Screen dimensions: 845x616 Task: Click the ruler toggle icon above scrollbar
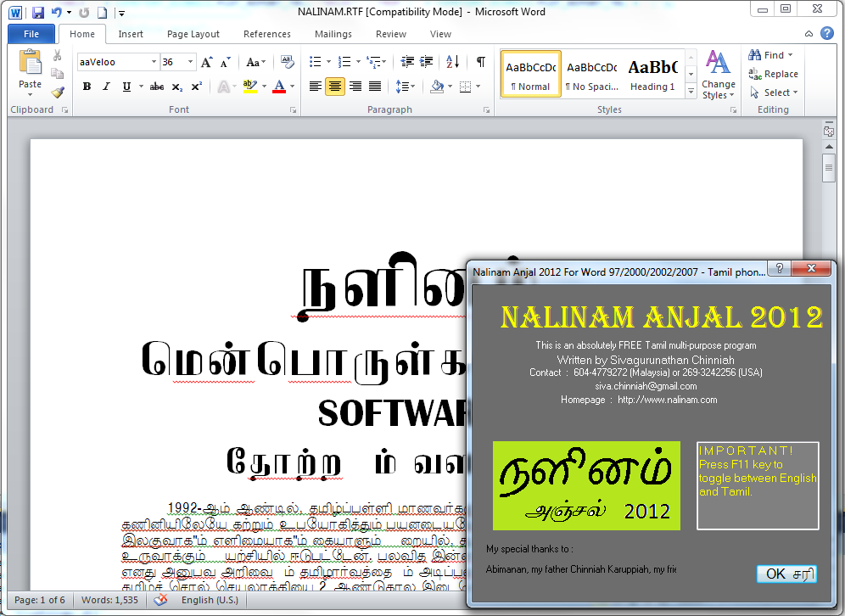coord(828,131)
